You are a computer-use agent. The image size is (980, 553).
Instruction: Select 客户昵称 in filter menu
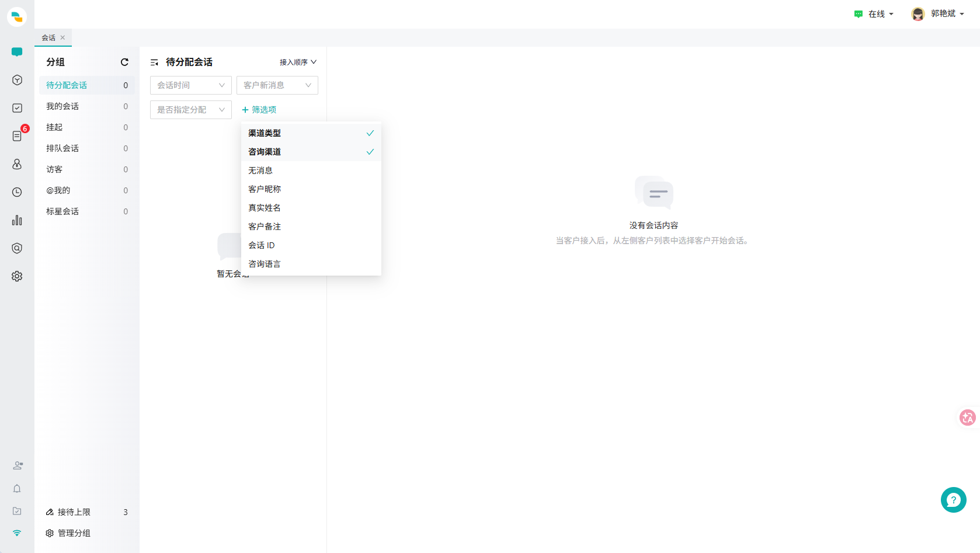pos(311,189)
